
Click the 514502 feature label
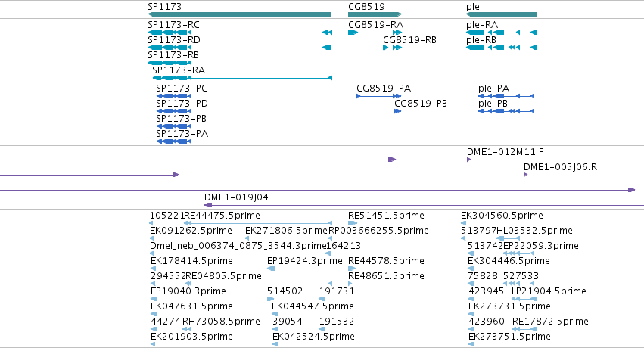[285, 291]
